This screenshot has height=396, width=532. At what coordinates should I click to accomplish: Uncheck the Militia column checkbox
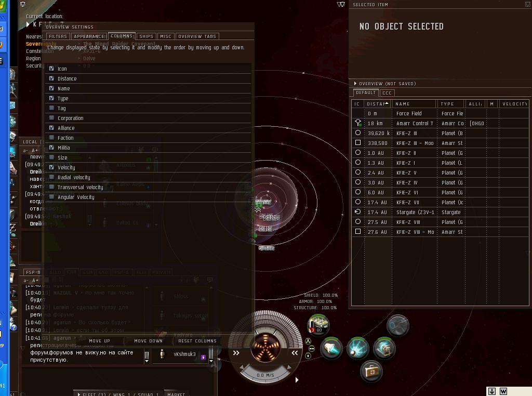click(x=51, y=147)
